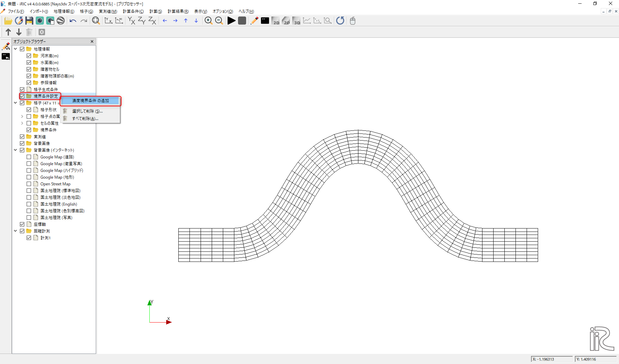Select the 実測値 folder item
Image resolution: width=619 pixels, height=364 pixels.
click(x=40, y=137)
